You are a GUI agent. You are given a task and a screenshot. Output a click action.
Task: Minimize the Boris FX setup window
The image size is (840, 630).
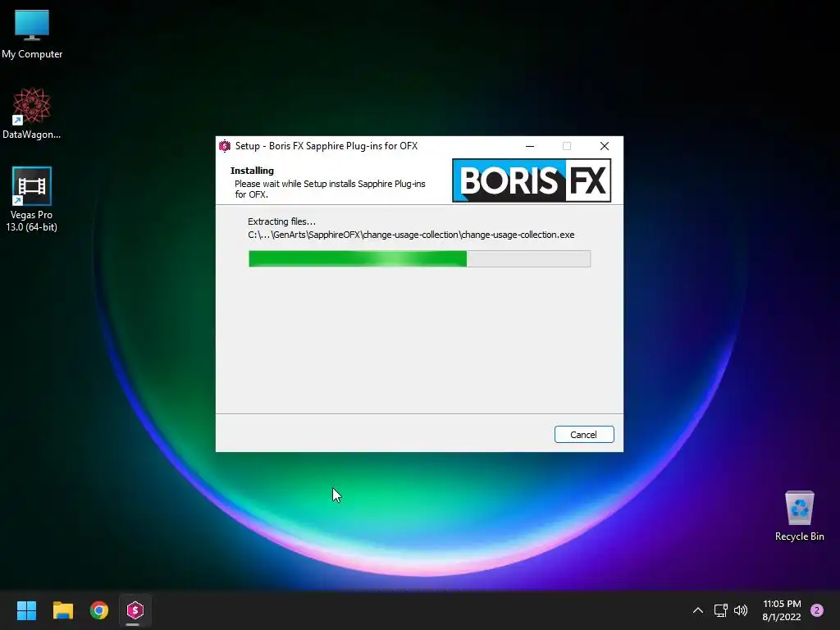pos(530,146)
